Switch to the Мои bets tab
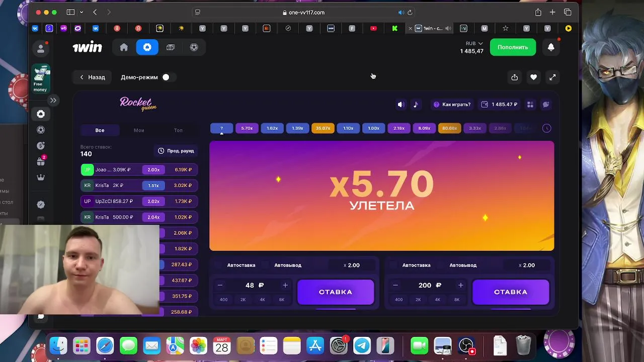The width and height of the screenshot is (644, 362). [x=139, y=130]
